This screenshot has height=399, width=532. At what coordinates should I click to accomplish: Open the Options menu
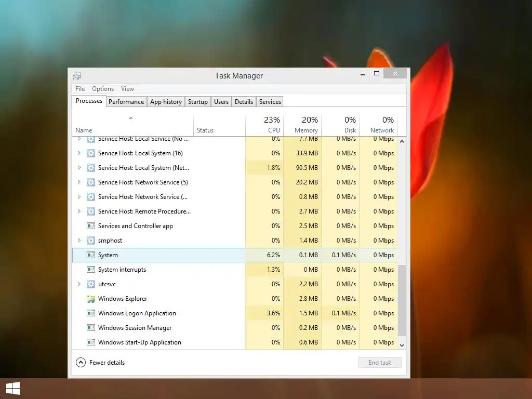[103, 89]
